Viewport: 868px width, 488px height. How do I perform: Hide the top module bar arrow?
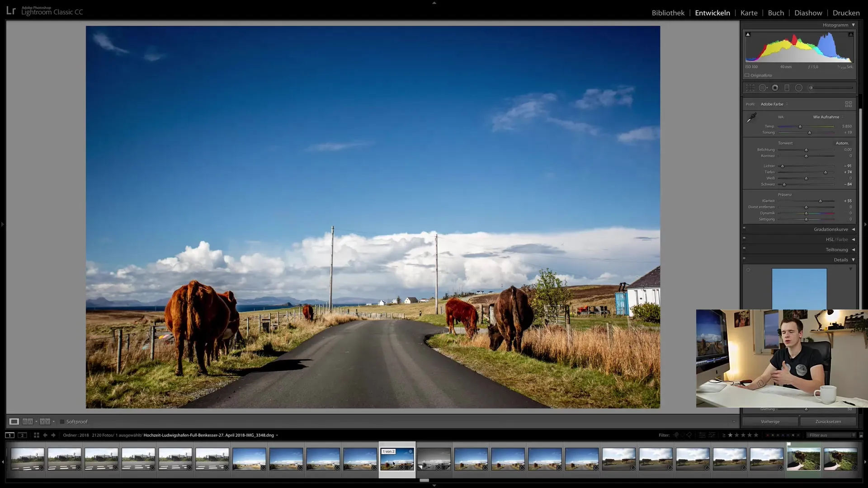click(x=434, y=3)
